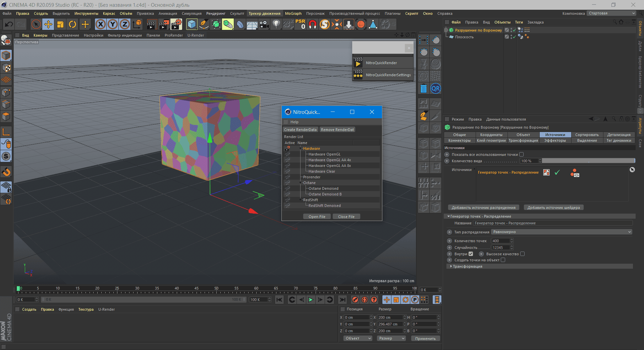
Task: Click the red magnet icon
Action: [313, 24]
